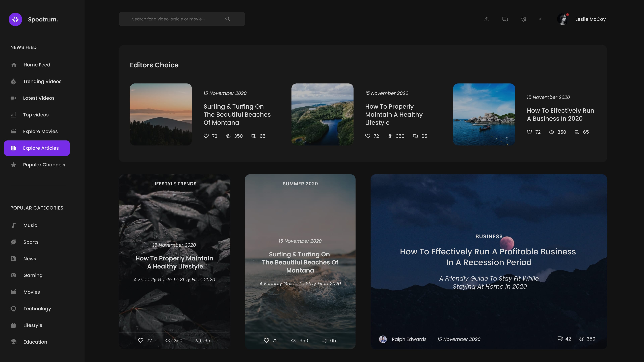Click the Latest Videos camera icon
The image size is (644, 362).
click(13, 98)
